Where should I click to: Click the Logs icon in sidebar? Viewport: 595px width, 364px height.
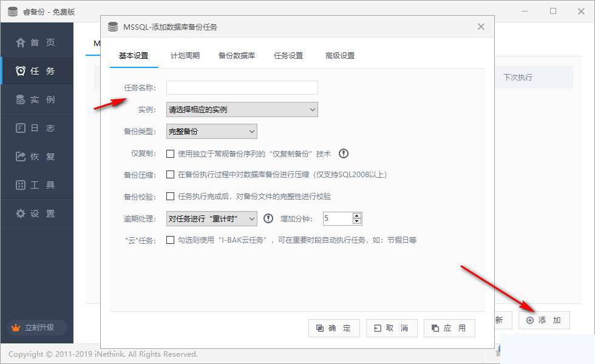21,128
